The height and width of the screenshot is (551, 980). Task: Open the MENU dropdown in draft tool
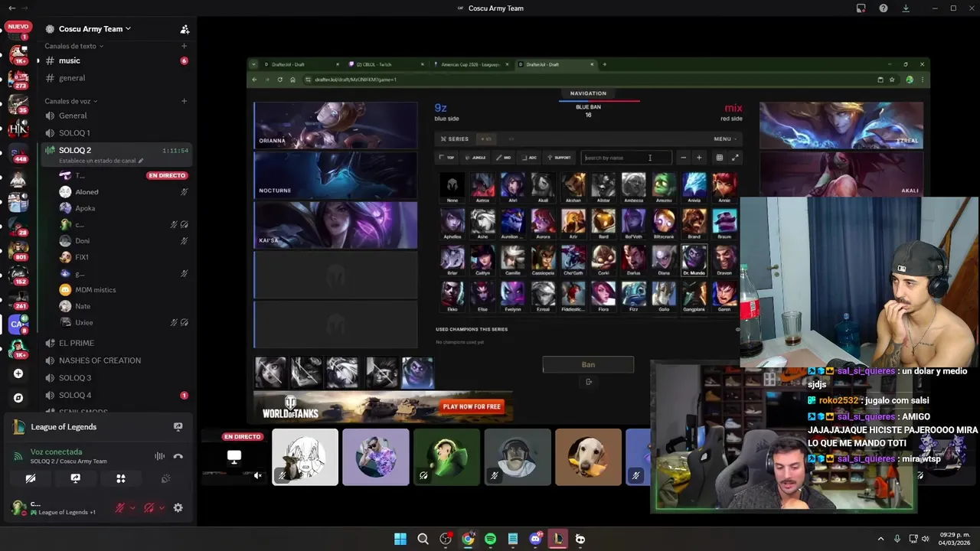(724, 139)
